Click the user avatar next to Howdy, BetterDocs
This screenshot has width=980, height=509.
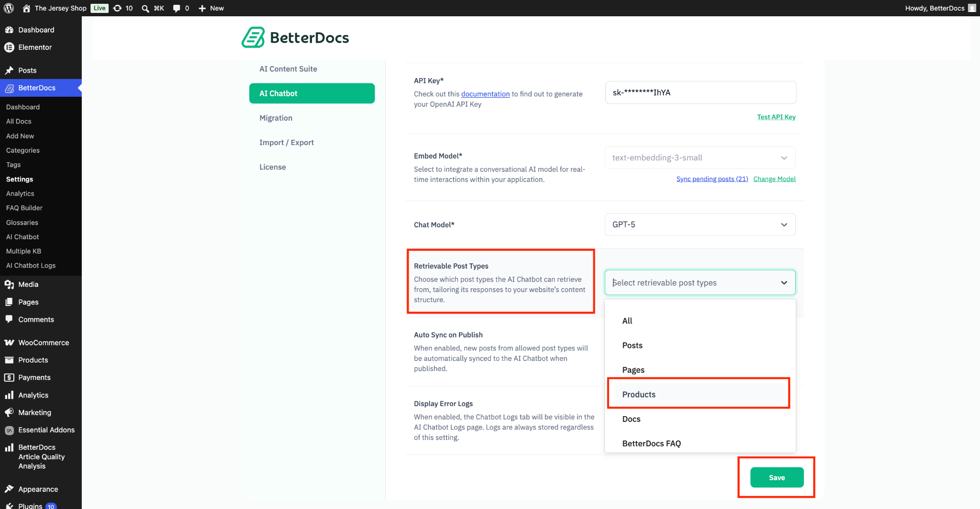pos(972,8)
